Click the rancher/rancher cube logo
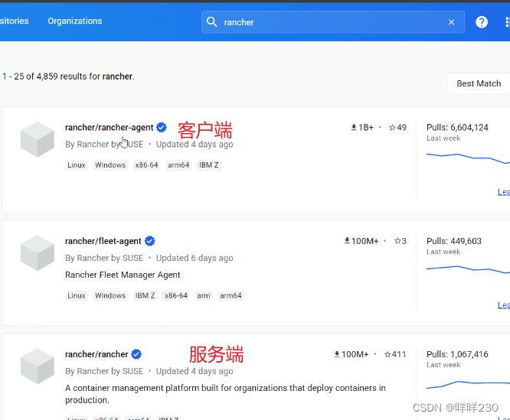This screenshot has height=420, width=510. (x=38, y=366)
